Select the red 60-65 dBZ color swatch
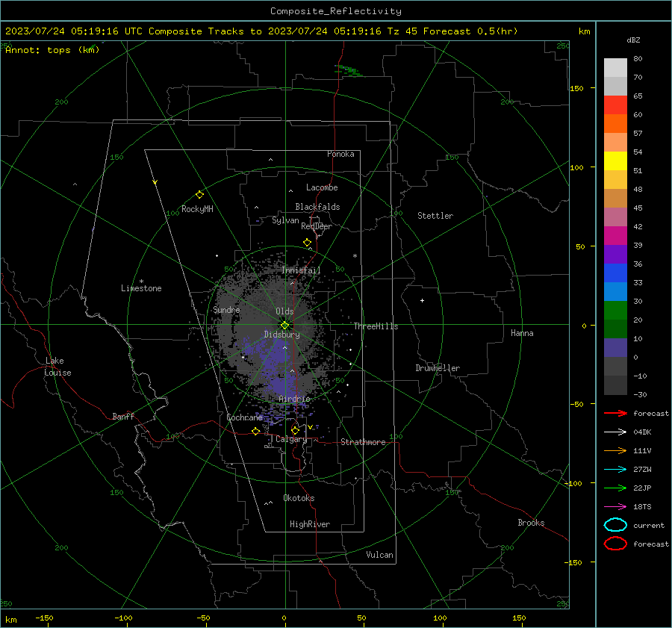Image resolution: width=672 pixels, height=628 pixels. 615,105
